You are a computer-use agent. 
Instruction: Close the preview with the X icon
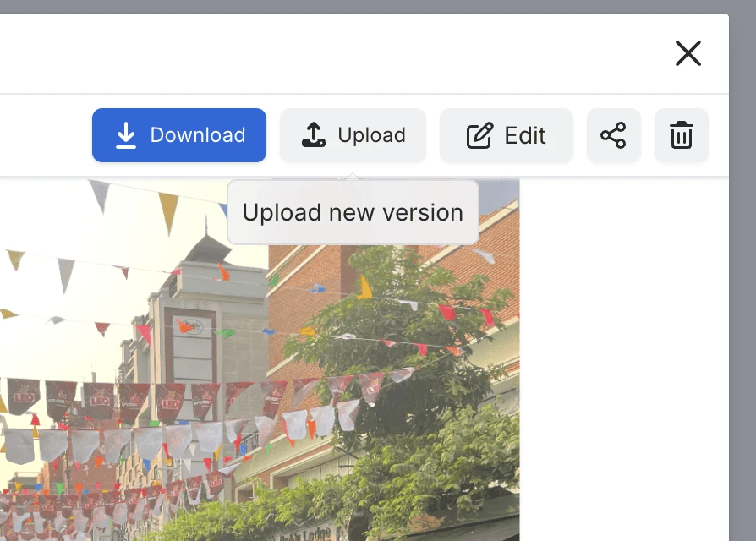(688, 53)
